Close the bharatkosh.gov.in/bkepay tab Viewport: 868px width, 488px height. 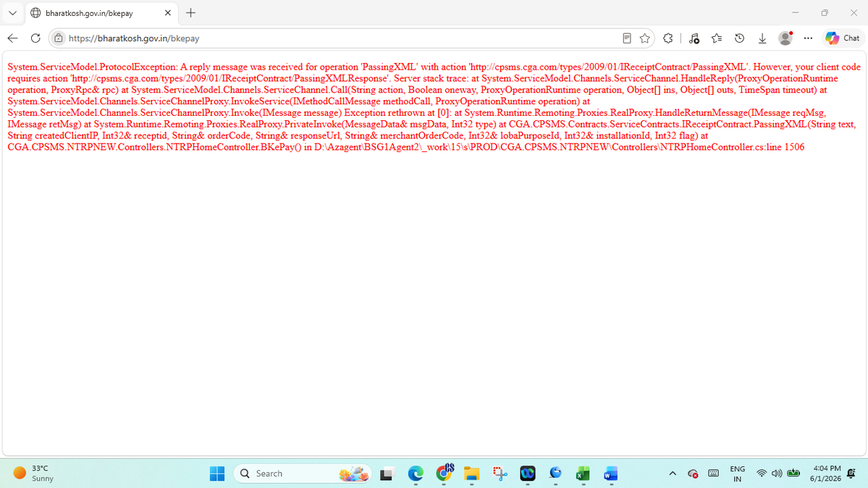point(168,13)
